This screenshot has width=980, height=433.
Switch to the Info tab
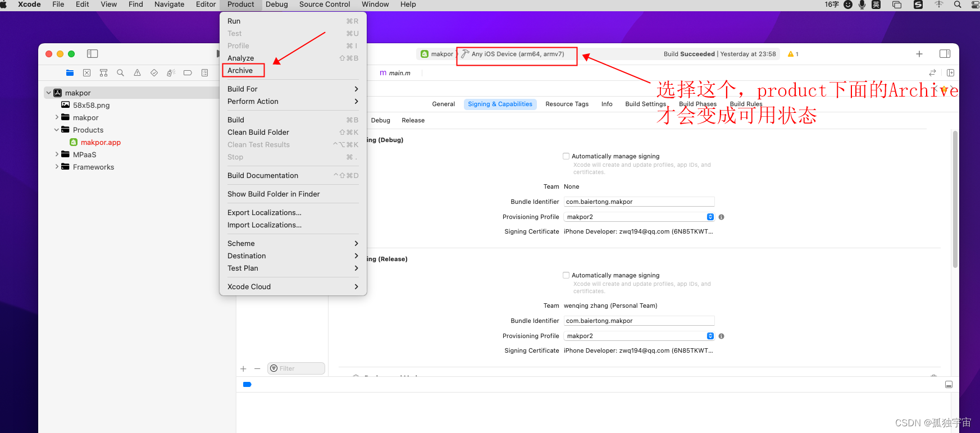607,104
